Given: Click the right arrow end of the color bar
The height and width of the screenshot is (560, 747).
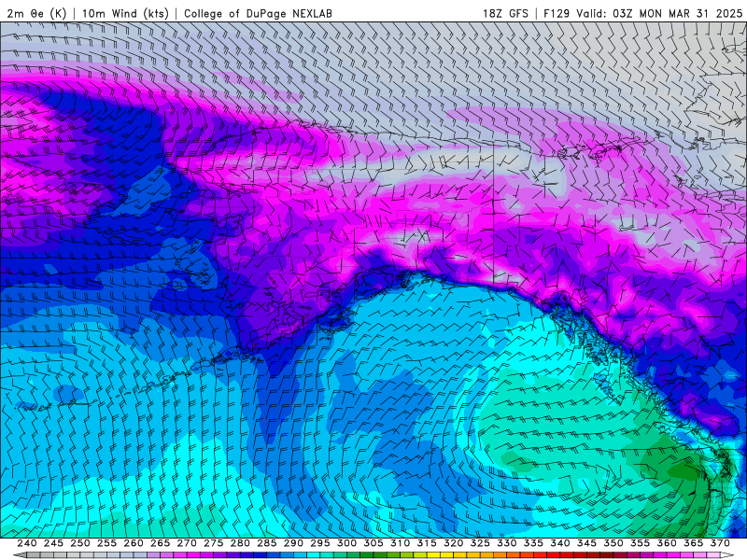Looking at the screenshot, I should (x=727, y=555).
